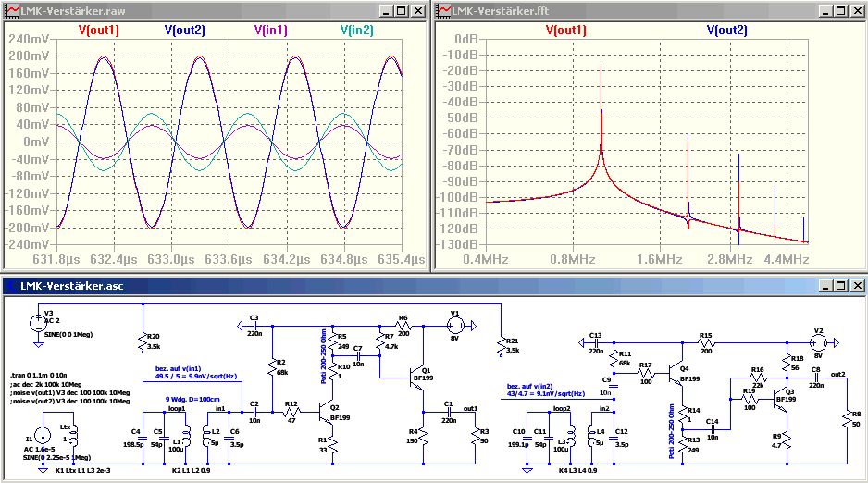This screenshot has width=868, height=483.
Task: Select resistor R15 200 symbol
Action: click(706, 343)
